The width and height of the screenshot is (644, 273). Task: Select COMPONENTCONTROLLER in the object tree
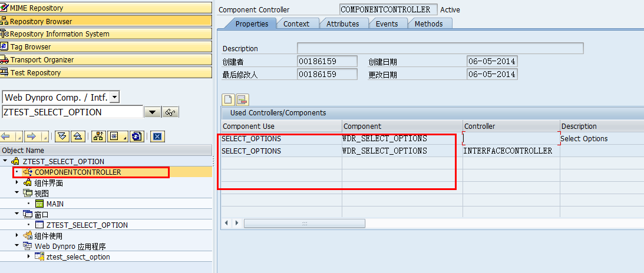[78, 172]
